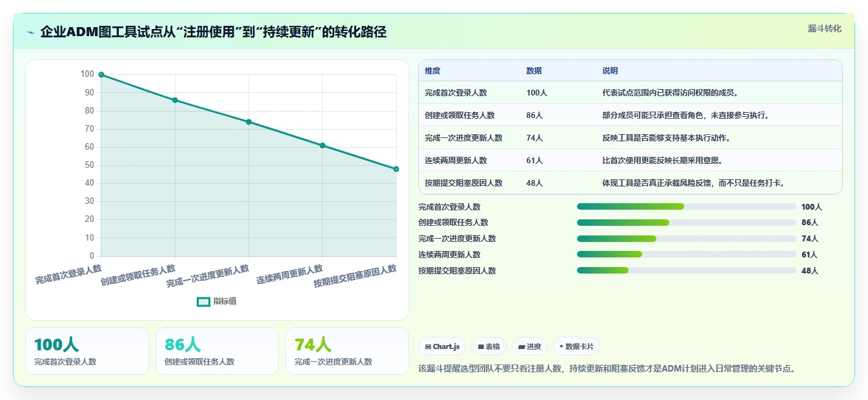The image size is (868, 400).
Task: Click the 按期提交阻塞原因人数 progress bar
Action: point(687,271)
